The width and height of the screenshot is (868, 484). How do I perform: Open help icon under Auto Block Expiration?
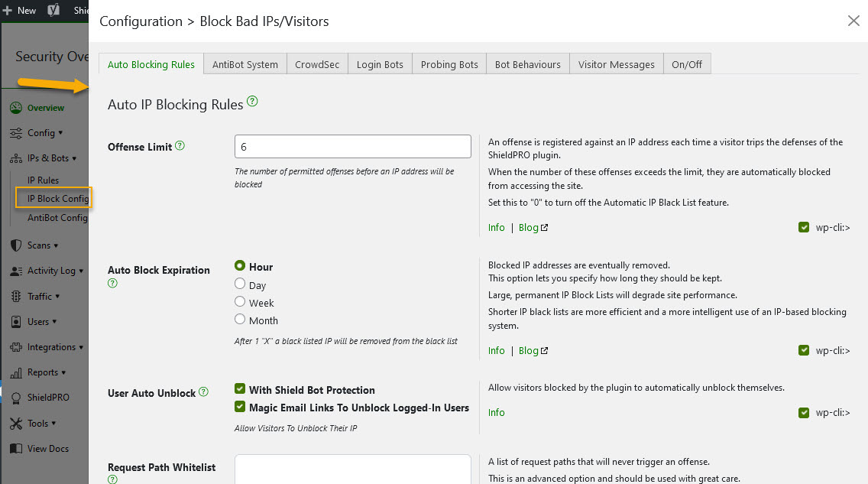pyautogui.click(x=112, y=284)
